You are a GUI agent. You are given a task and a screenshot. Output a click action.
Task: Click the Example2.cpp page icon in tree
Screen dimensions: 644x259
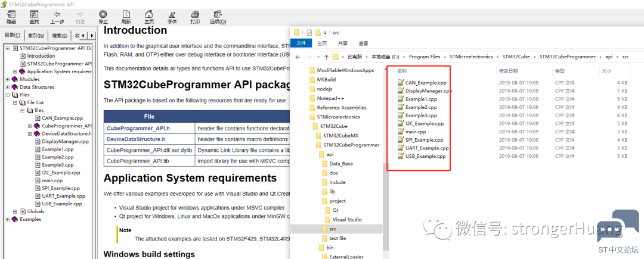tap(38, 157)
